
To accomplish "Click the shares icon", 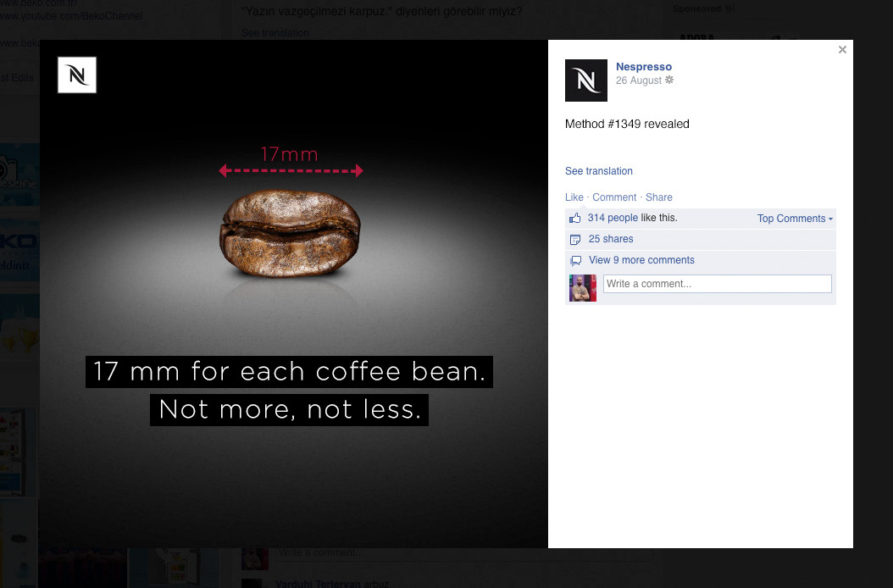I will pyautogui.click(x=575, y=239).
